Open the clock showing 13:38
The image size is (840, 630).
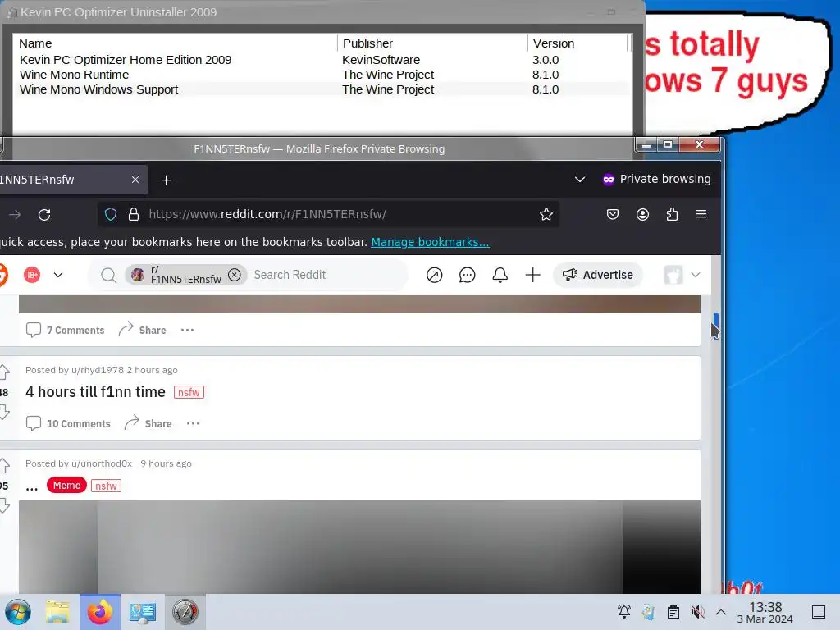pyautogui.click(x=765, y=612)
